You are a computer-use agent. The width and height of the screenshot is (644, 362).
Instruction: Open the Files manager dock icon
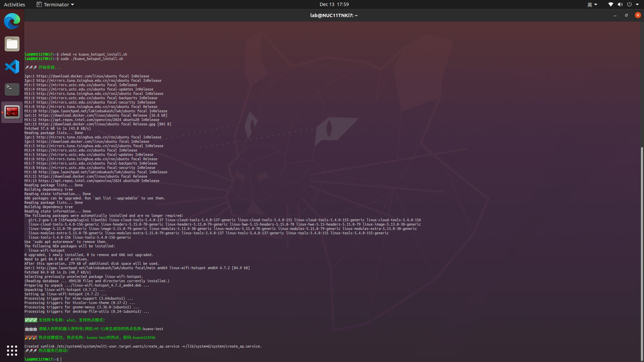tap(12, 44)
